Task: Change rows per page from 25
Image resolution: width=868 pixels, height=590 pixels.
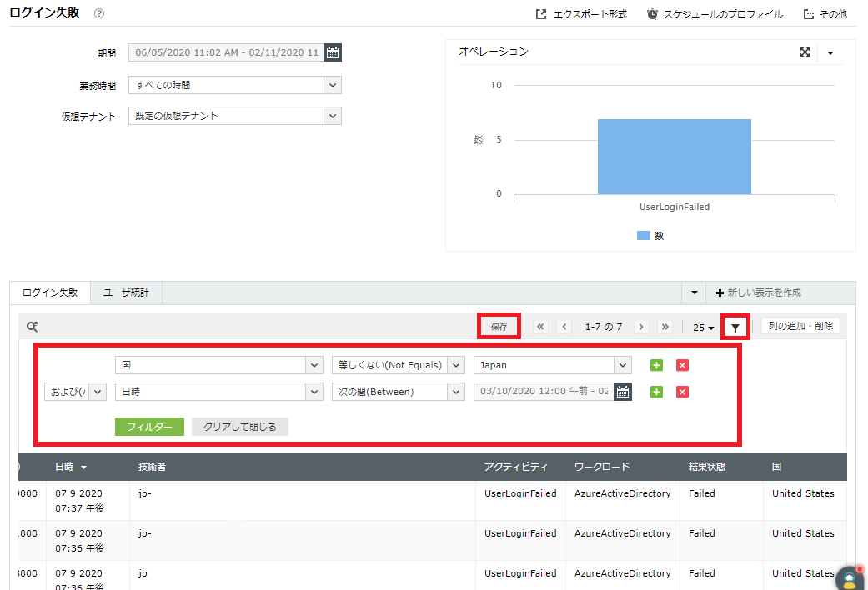Action: [703, 327]
